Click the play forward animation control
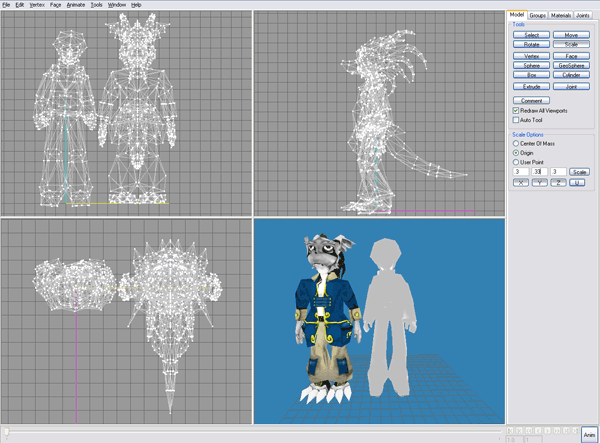The image size is (600, 443). pos(547,431)
